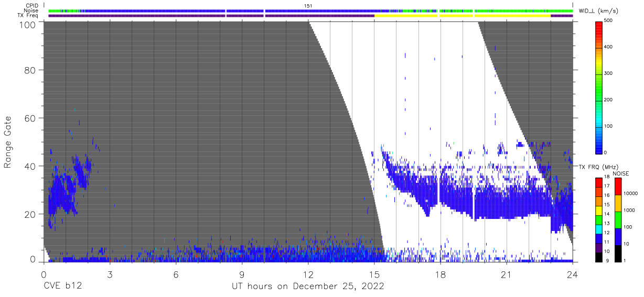Viewport: 644px width, 297px height.
Task: Click the CPID value 151
Action: [x=308, y=6]
